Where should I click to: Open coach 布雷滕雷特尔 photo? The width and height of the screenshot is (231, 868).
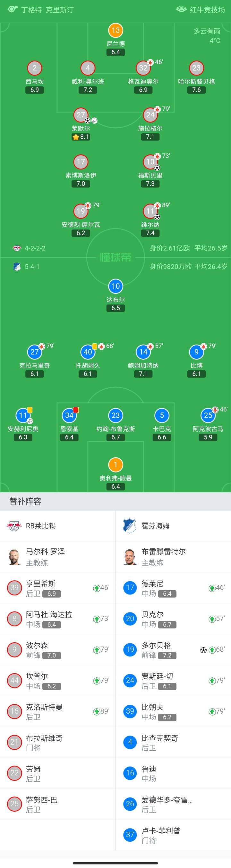tap(130, 557)
